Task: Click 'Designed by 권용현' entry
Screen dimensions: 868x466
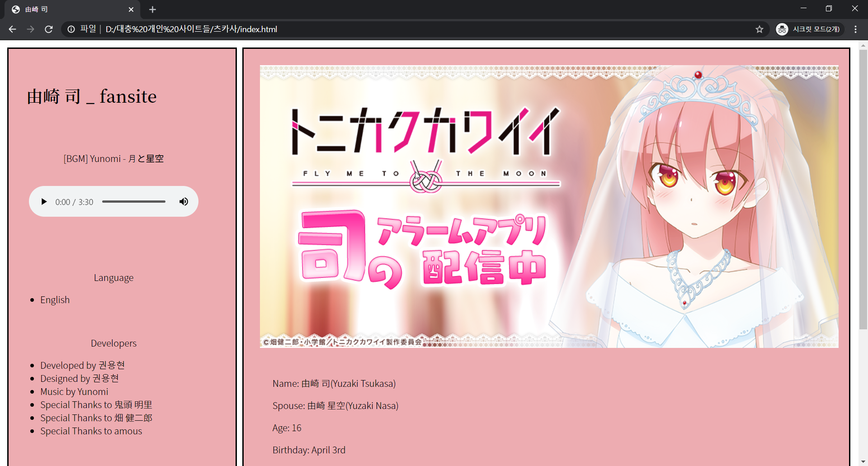Action: click(80, 378)
